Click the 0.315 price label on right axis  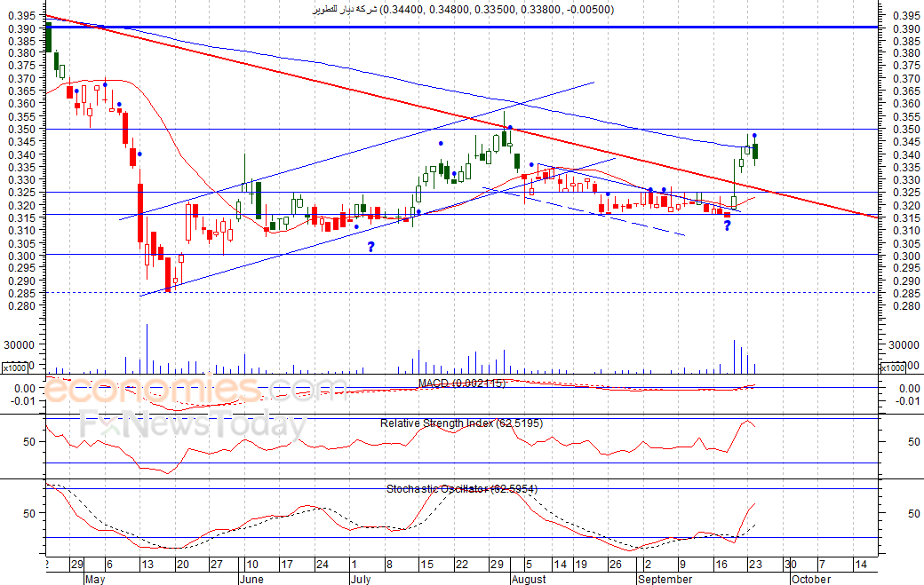pos(907,217)
